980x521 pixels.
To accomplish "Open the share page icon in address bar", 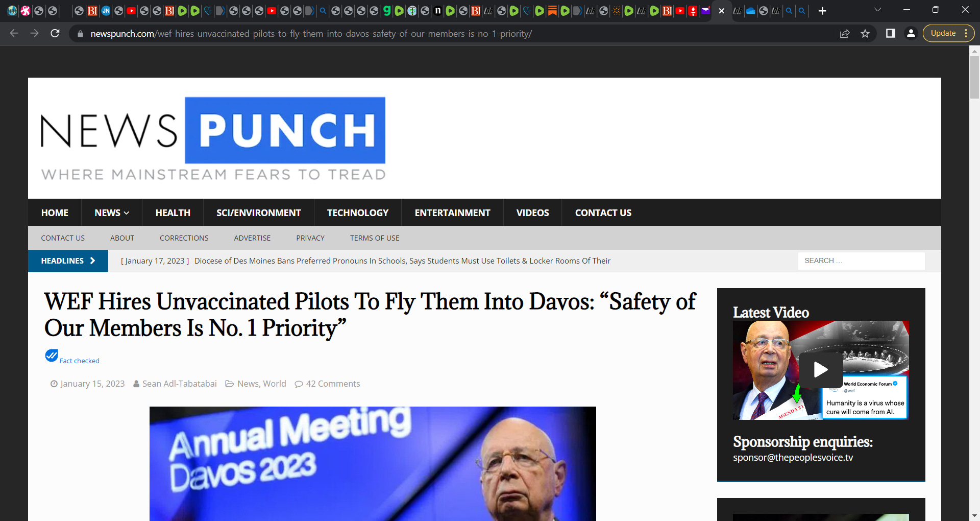I will click(845, 33).
